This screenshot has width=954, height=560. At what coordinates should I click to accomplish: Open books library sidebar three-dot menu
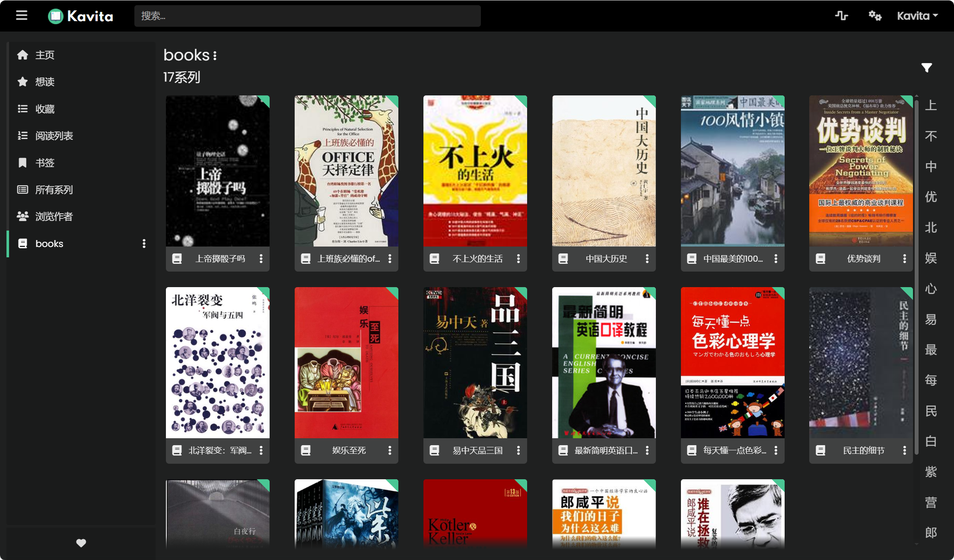pos(144,244)
